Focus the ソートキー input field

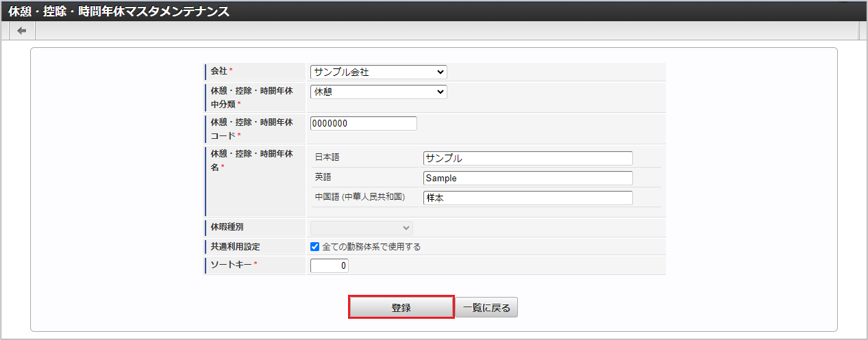(330, 265)
